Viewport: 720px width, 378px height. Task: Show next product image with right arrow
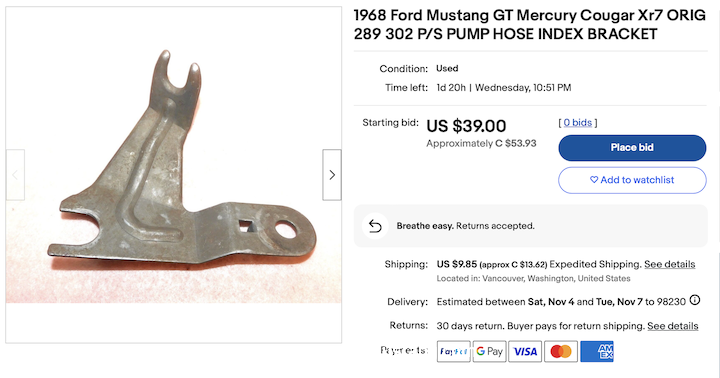tap(332, 175)
